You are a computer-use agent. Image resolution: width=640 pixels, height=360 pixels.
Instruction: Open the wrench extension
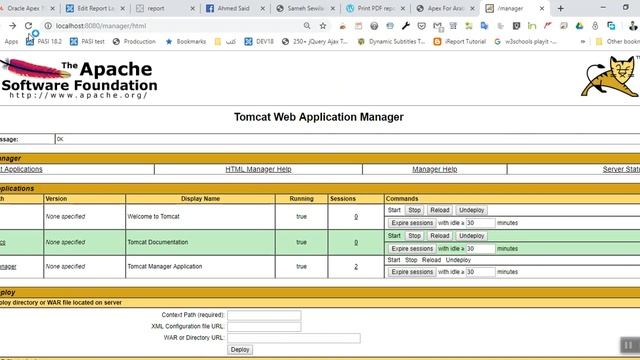[405, 26]
